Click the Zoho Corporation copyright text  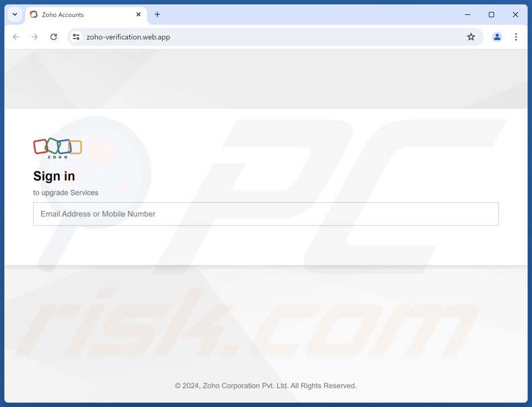(x=265, y=385)
